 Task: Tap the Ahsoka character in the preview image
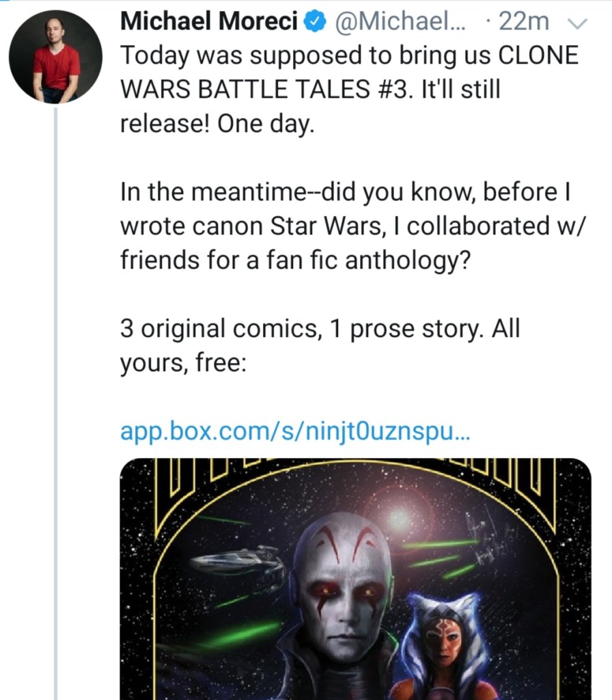pyautogui.click(x=443, y=644)
